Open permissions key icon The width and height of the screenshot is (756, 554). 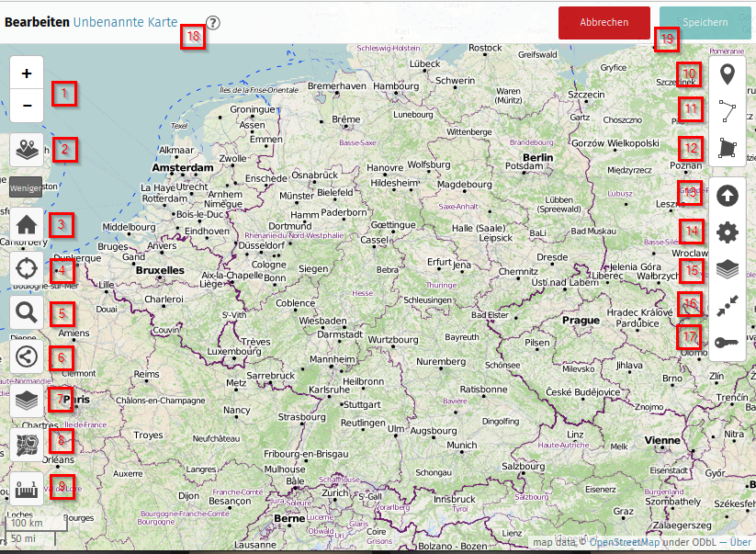point(728,343)
